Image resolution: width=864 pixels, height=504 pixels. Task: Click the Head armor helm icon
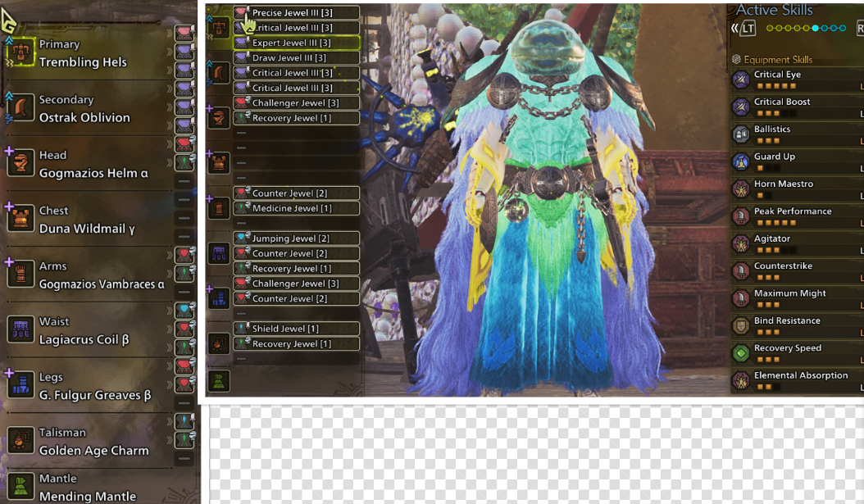(20, 164)
